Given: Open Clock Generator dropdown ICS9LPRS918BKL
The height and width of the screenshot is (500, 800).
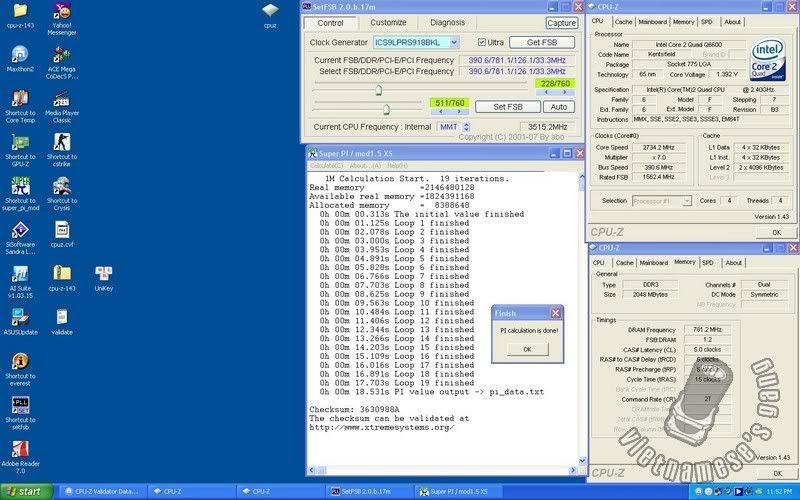Looking at the screenshot, I should [454, 42].
